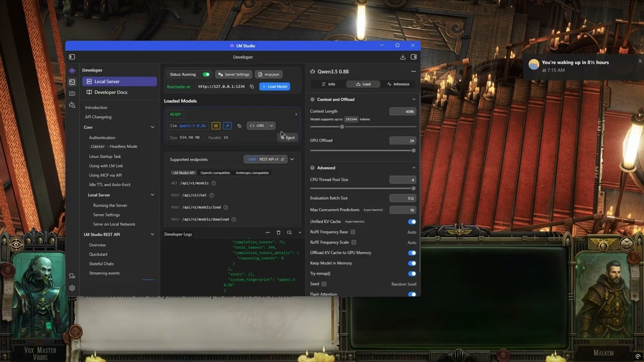Open app settings gear in sidebar

point(72,288)
